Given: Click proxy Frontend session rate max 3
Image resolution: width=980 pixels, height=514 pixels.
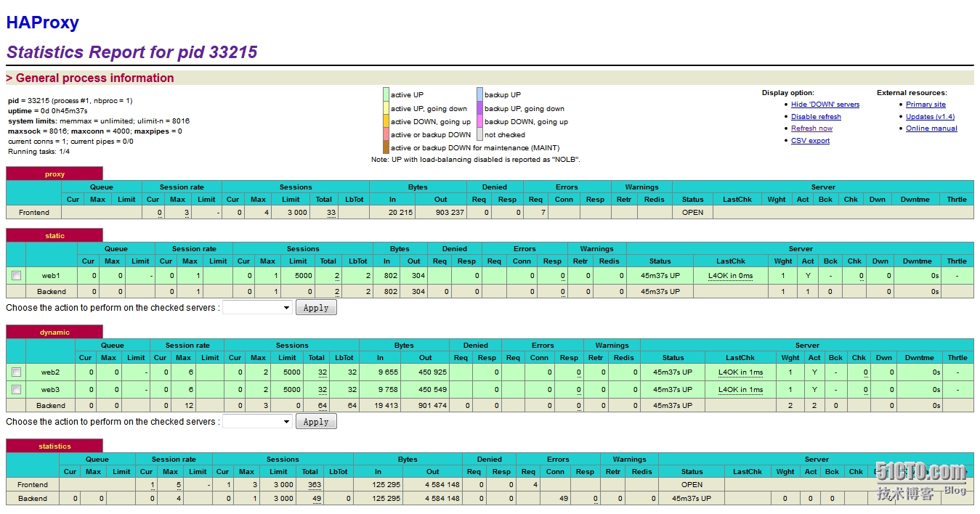Looking at the screenshot, I should tap(187, 213).
